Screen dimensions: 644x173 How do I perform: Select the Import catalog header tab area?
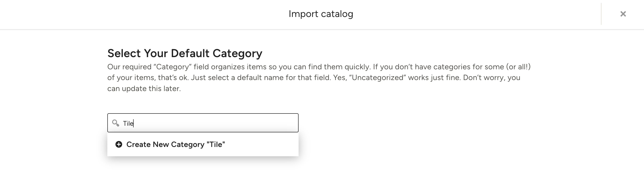coord(321,14)
